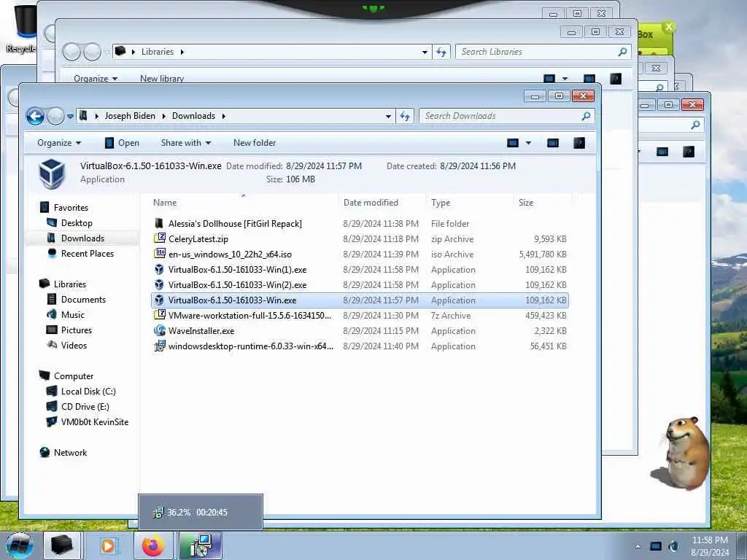The width and height of the screenshot is (747, 560).
Task: Expand the arrow after Joseph Biden breadcrumb
Action: point(164,116)
